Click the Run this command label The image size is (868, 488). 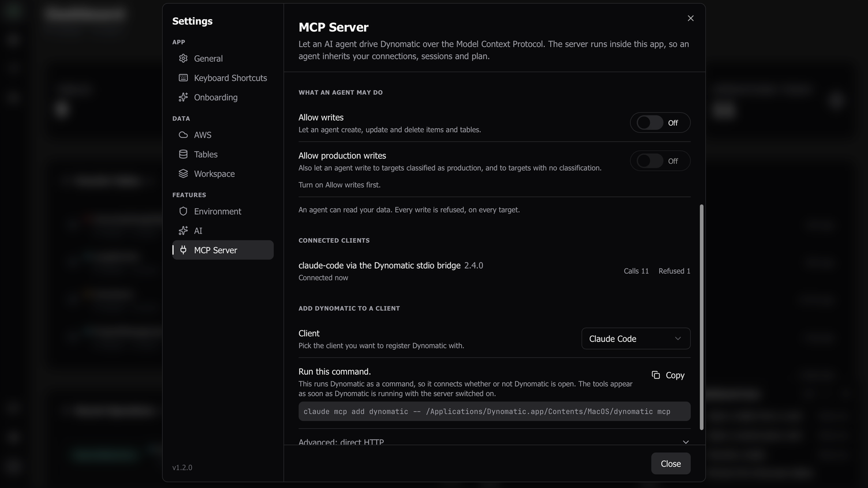(335, 371)
